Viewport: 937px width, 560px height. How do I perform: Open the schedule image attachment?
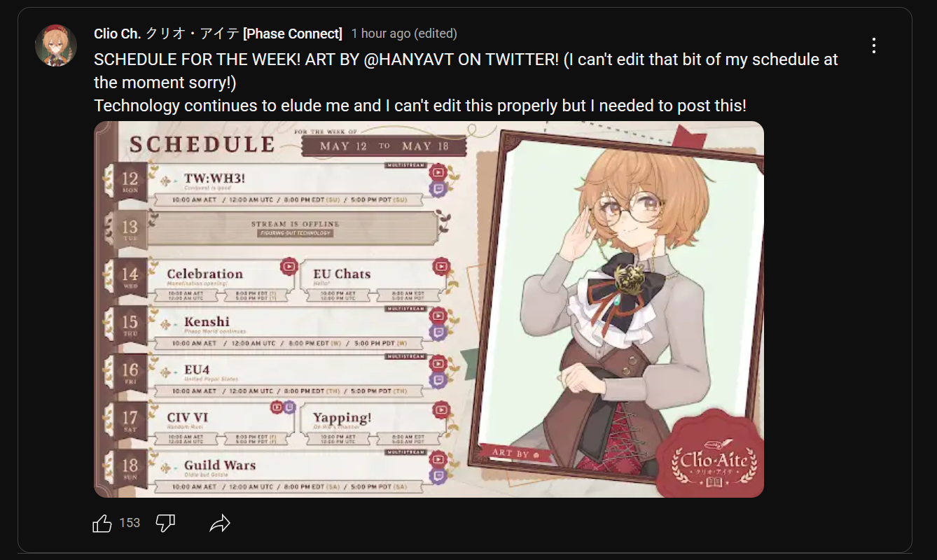tap(429, 309)
